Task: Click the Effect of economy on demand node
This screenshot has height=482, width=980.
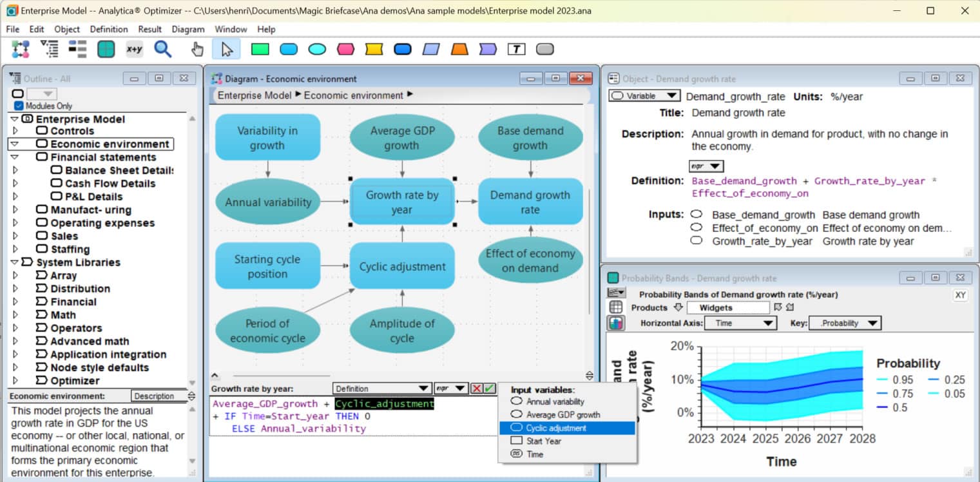Action: (530, 261)
